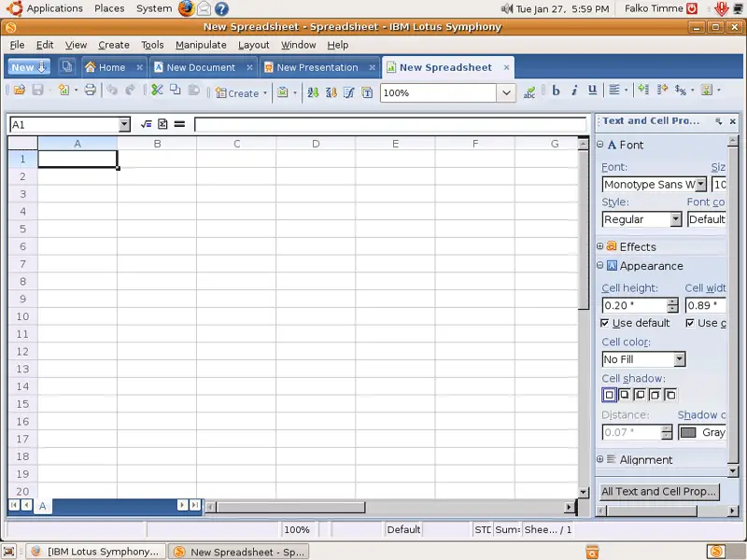Open the Tools menu
747x560 pixels.
(x=152, y=45)
